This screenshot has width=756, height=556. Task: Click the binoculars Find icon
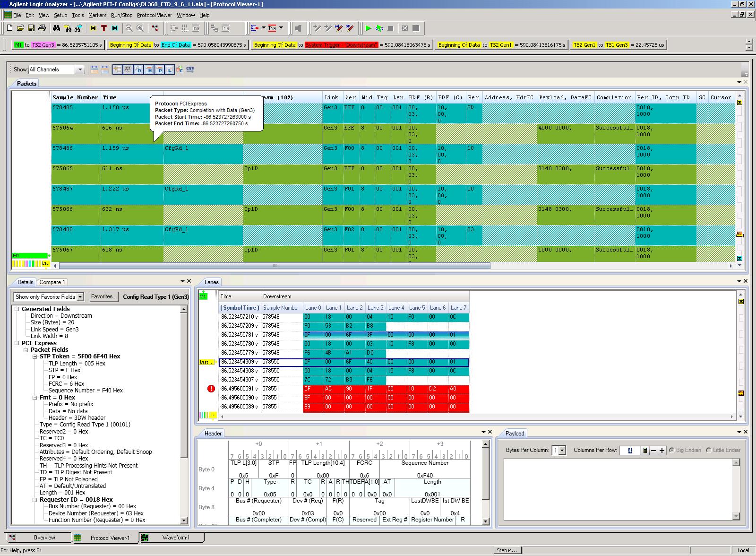click(x=57, y=28)
